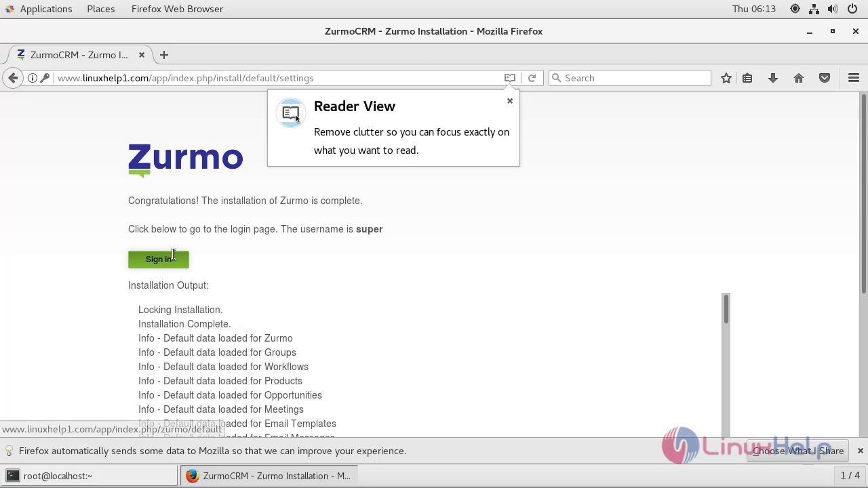Open the Firefox Web Browser app menu
Image resolution: width=868 pixels, height=488 pixels.
pyautogui.click(x=177, y=9)
